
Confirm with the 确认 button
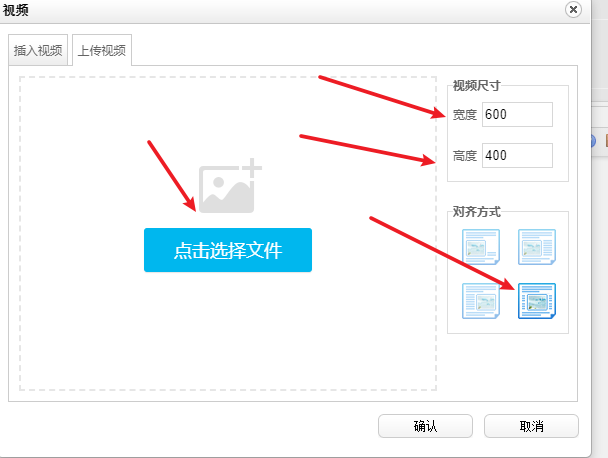(425, 426)
